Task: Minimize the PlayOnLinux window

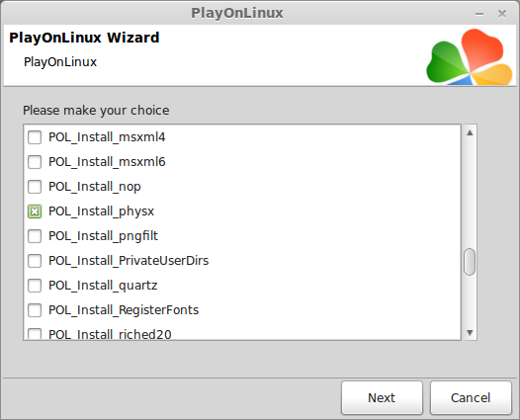Action: coord(479,14)
